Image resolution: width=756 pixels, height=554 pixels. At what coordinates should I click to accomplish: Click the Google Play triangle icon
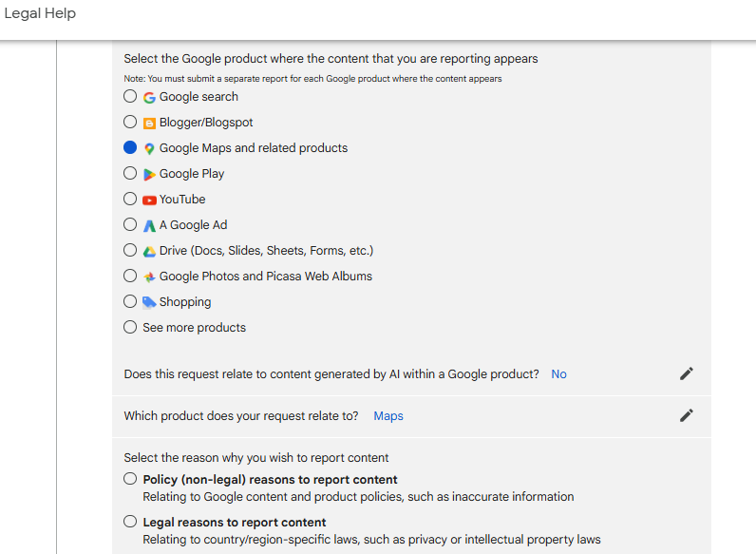click(x=149, y=174)
